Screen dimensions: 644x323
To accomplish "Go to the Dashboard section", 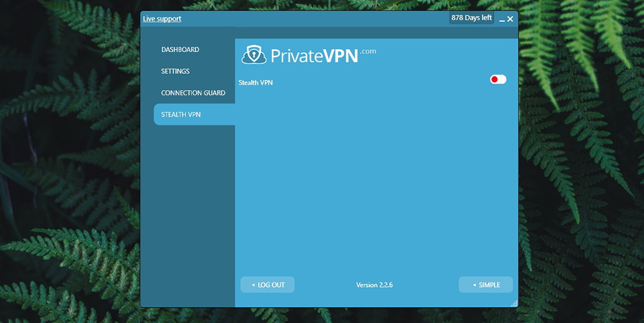I will pos(180,50).
